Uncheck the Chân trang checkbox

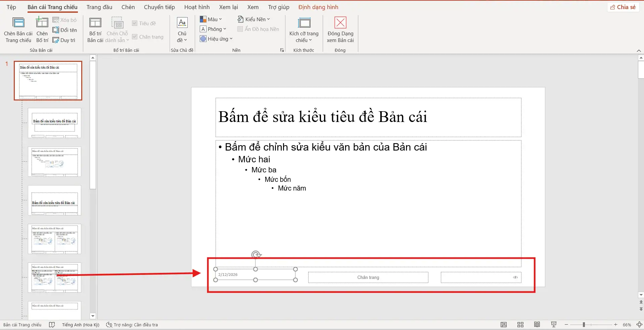pyautogui.click(x=135, y=36)
